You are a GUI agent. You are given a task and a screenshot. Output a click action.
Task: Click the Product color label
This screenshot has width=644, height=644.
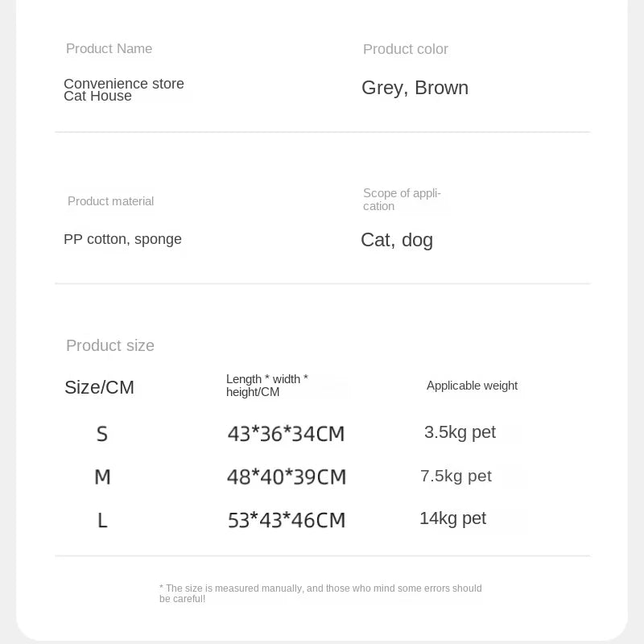coord(405,49)
